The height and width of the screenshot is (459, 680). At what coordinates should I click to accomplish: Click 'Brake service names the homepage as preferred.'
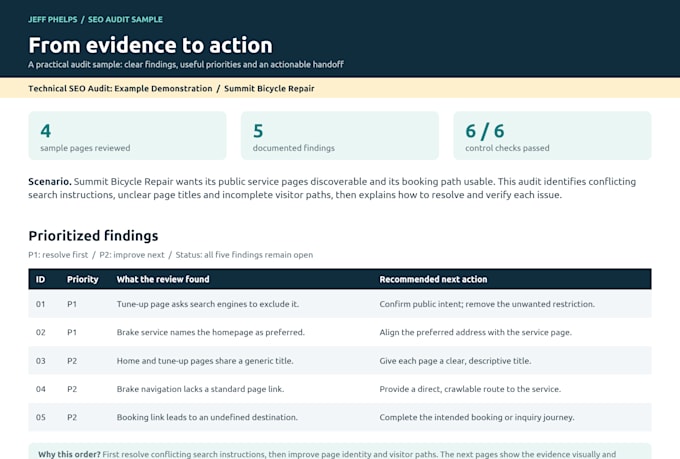(x=211, y=332)
